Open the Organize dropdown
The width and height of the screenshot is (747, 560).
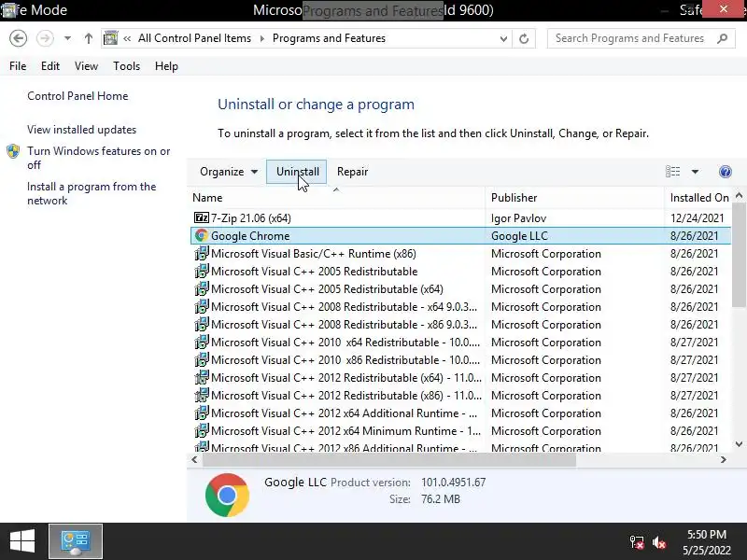[x=229, y=172]
